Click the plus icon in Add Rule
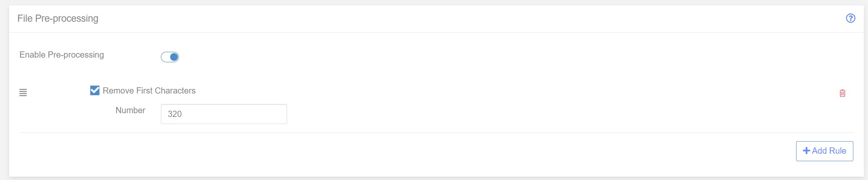 (x=807, y=151)
